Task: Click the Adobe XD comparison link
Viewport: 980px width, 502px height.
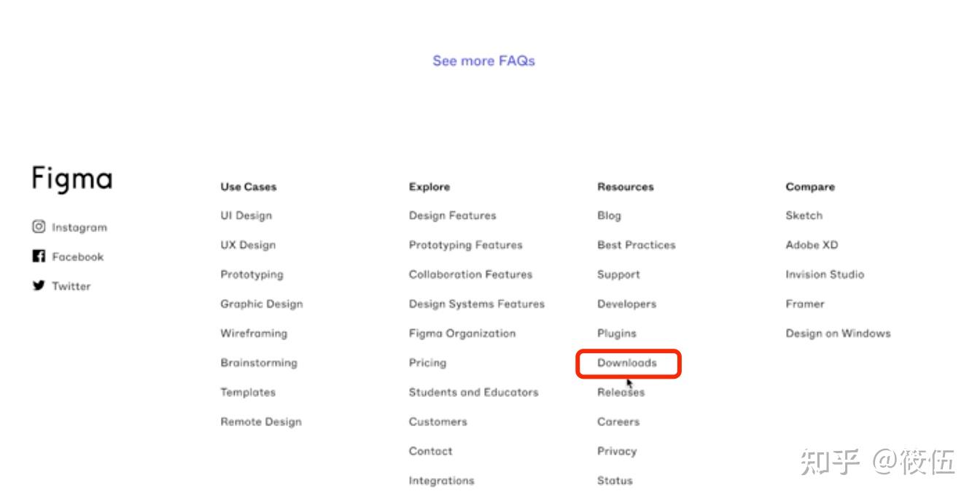Action: click(812, 245)
